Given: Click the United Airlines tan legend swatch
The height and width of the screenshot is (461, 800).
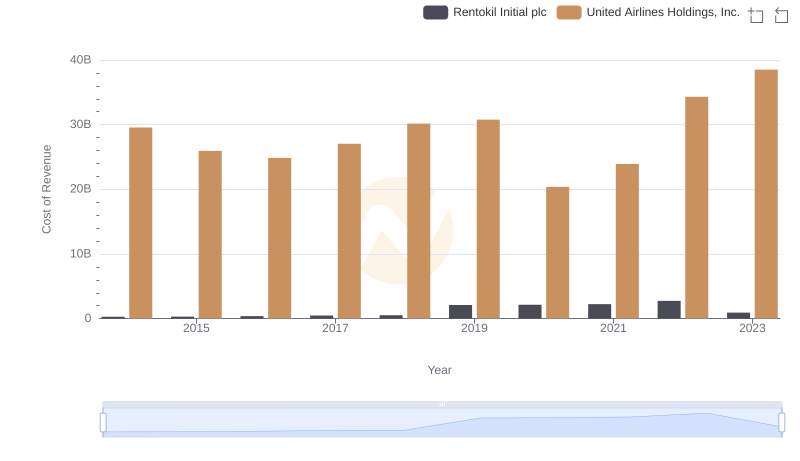Looking at the screenshot, I should [x=569, y=12].
